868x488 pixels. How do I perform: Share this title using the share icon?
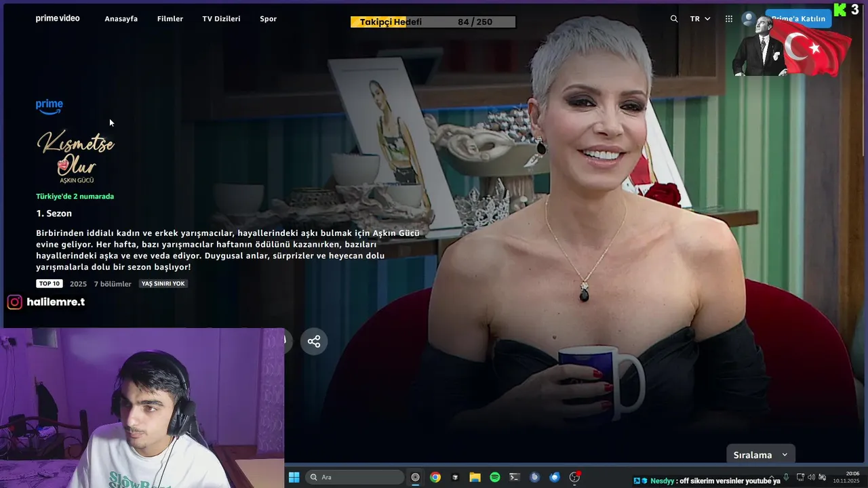click(314, 342)
